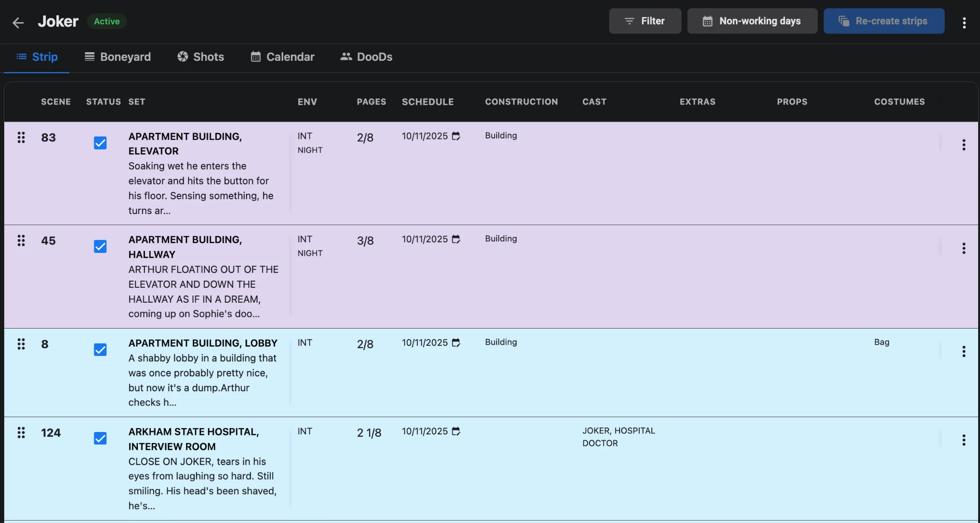Open schedule date picker icon for scene 83

coord(456,136)
